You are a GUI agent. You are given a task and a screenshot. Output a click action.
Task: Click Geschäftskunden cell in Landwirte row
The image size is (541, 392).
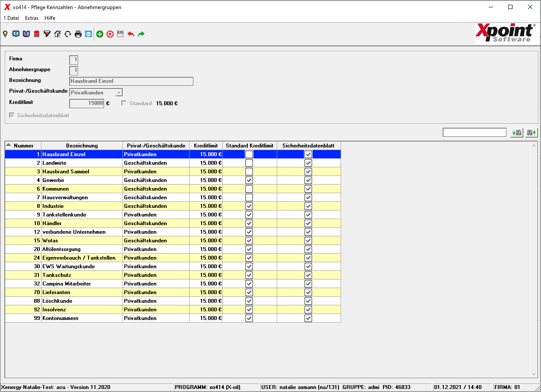click(x=156, y=163)
